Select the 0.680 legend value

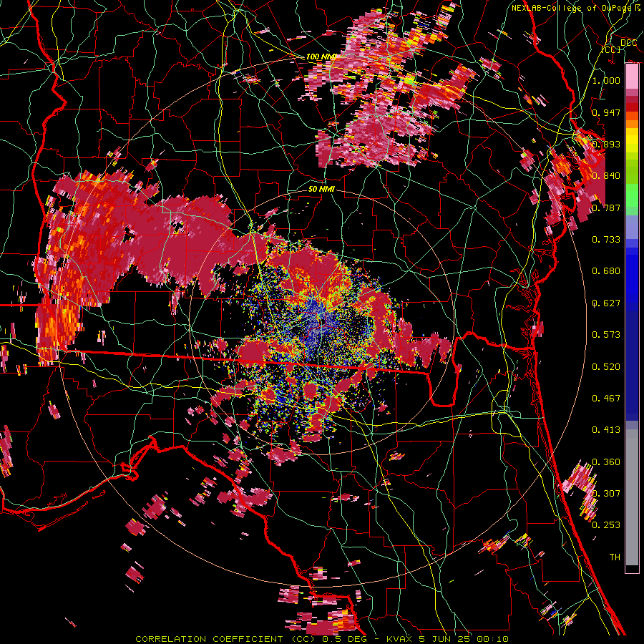click(606, 271)
